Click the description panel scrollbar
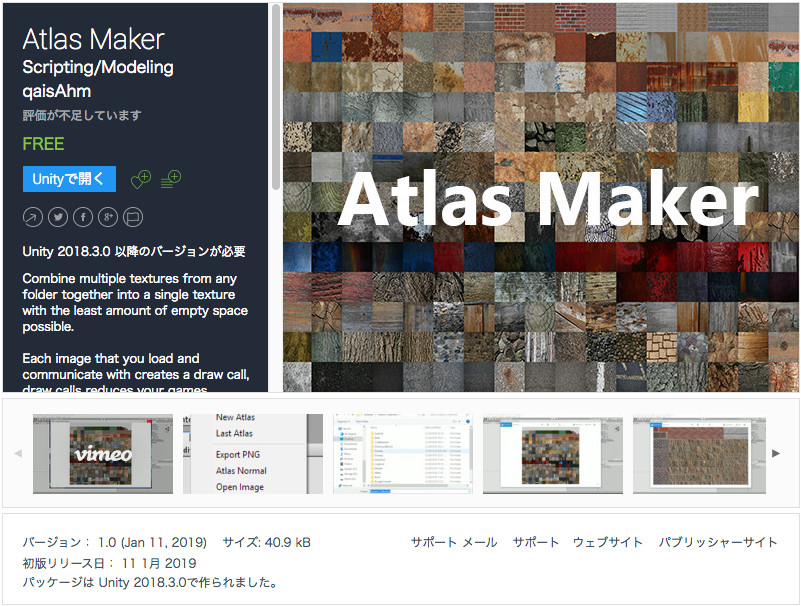This screenshot has height=606, width=801. coord(276,97)
